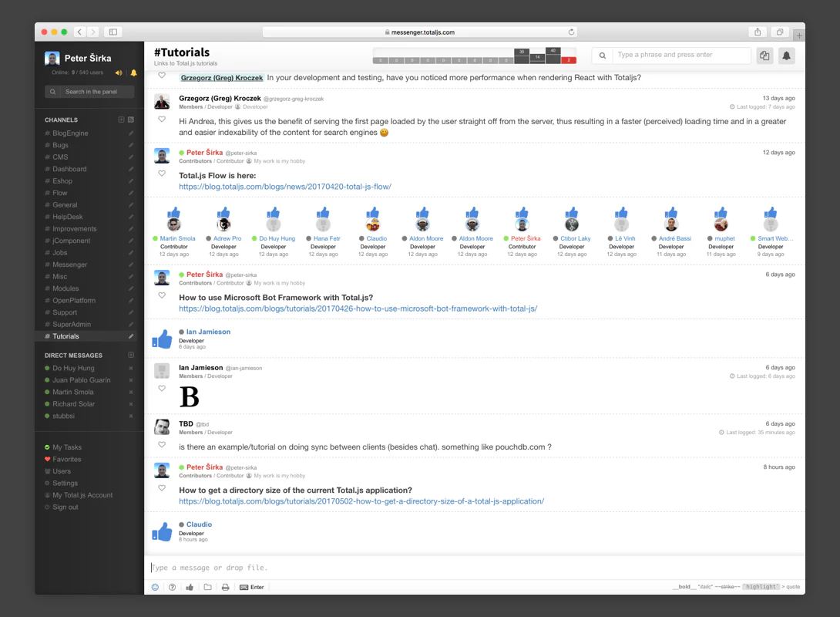840x617 pixels.
Task: Open direct message with Martin Smola
Action: tap(73, 392)
